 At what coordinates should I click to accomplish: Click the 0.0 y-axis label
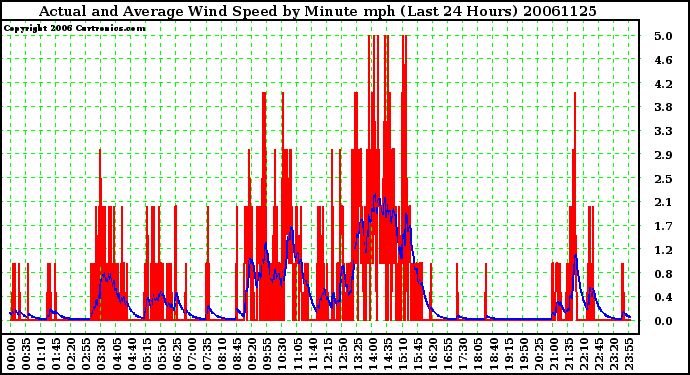pyautogui.click(x=663, y=321)
